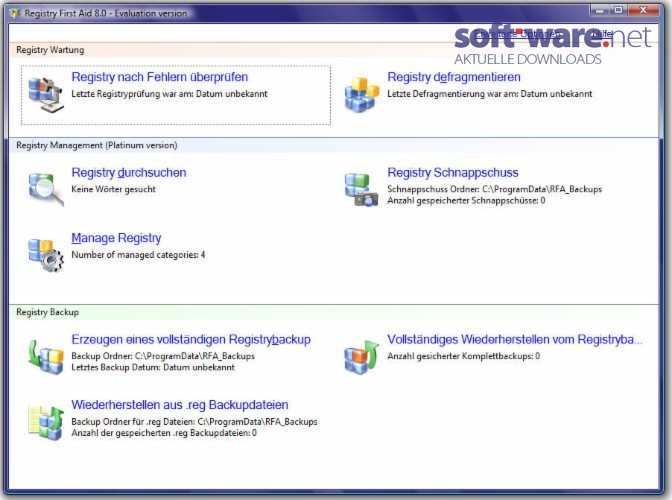Image resolution: width=672 pixels, height=500 pixels.
Task: Click the Manage Registry gear icon
Action: 46,255
